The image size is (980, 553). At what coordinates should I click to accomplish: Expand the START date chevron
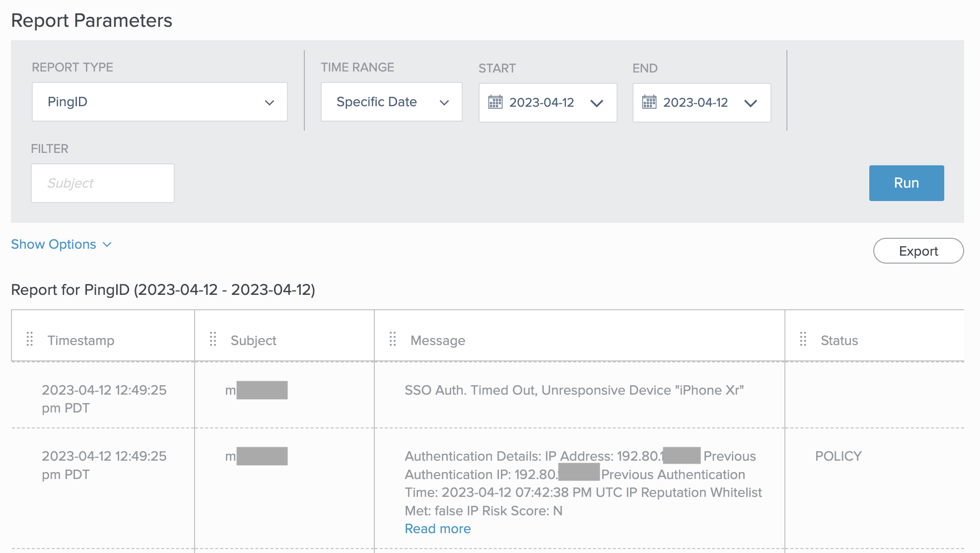(596, 103)
